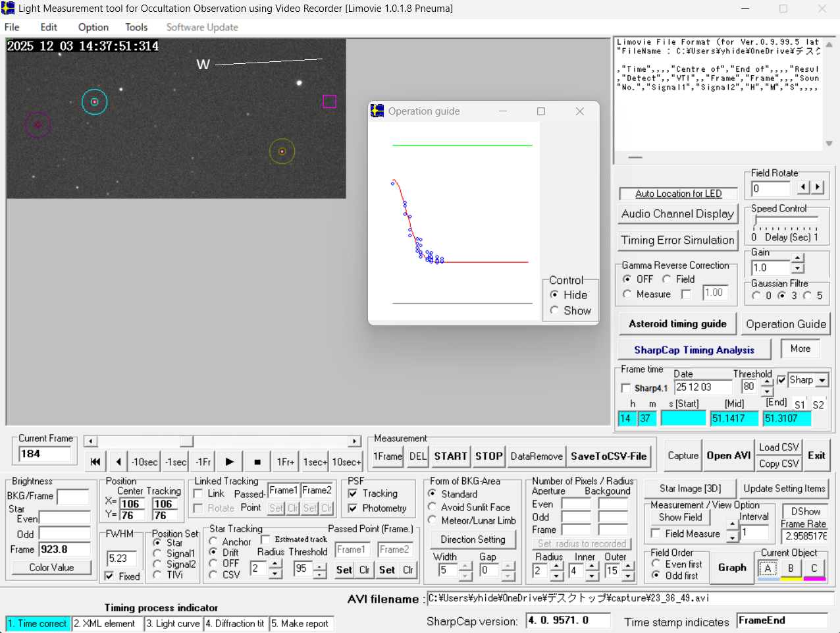840x633 pixels.
Task: Open the Sharp dropdown in Frame time
Action: (822, 380)
